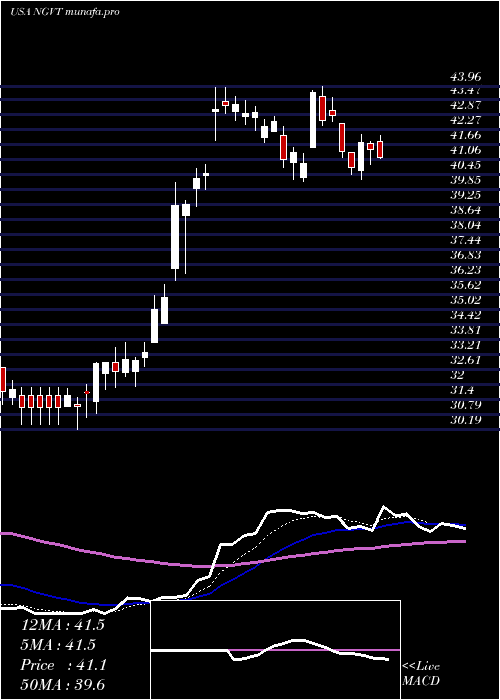Click the 38.64 price axis label
This screenshot has height=700, width=500.
coord(465,210)
